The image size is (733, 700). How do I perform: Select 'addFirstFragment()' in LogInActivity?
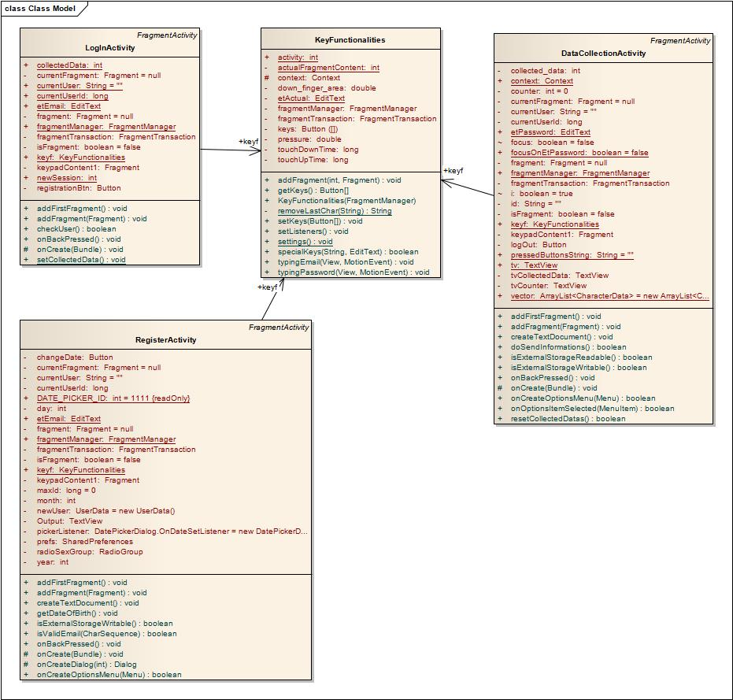(82, 209)
